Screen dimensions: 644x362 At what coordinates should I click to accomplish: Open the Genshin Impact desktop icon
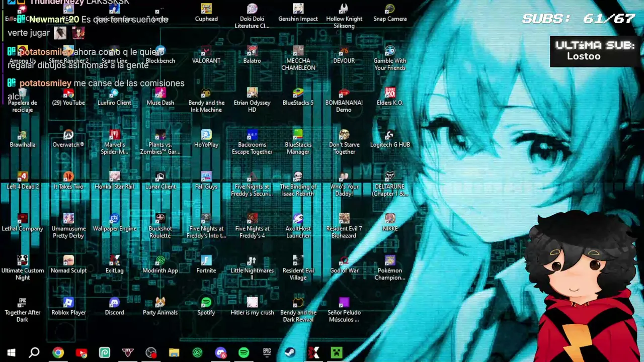tap(298, 13)
